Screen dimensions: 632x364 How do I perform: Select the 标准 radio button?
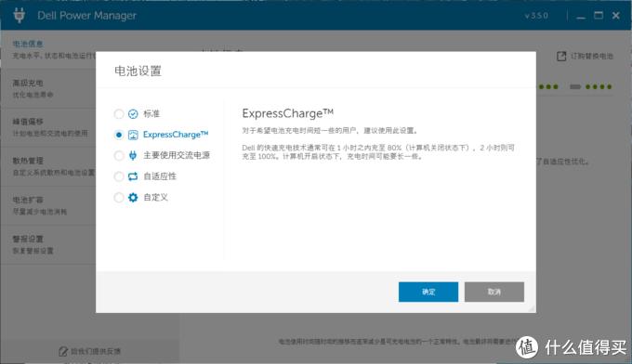click(x=119, y=114)
